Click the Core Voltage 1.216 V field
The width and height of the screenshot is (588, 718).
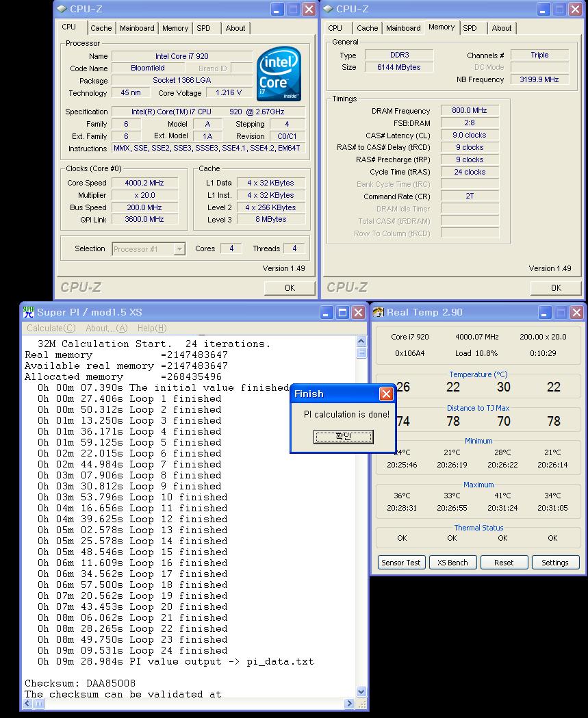pos(229,92)
